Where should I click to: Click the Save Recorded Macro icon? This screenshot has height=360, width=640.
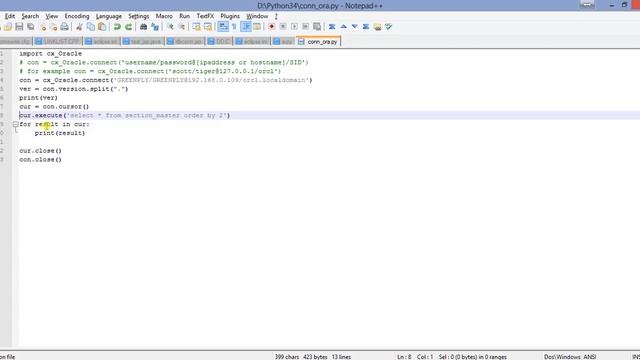pyautogui.click(x=317, y=27)
